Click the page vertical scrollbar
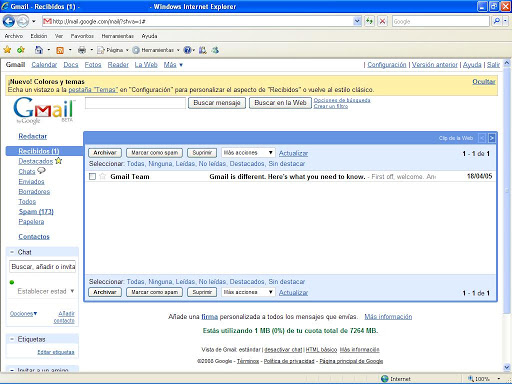 [507, 190]
